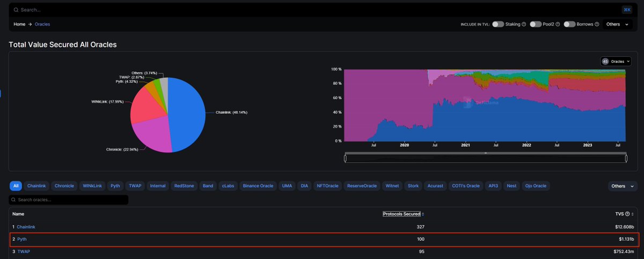This screenshot has height=259, width=644.
Task: Sort by TVS column header
Action: click(619, 214)
